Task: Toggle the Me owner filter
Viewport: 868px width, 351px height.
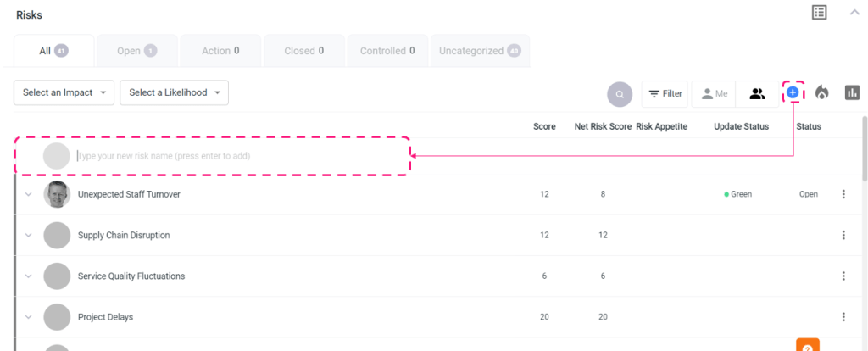Action: coord(714,94)
